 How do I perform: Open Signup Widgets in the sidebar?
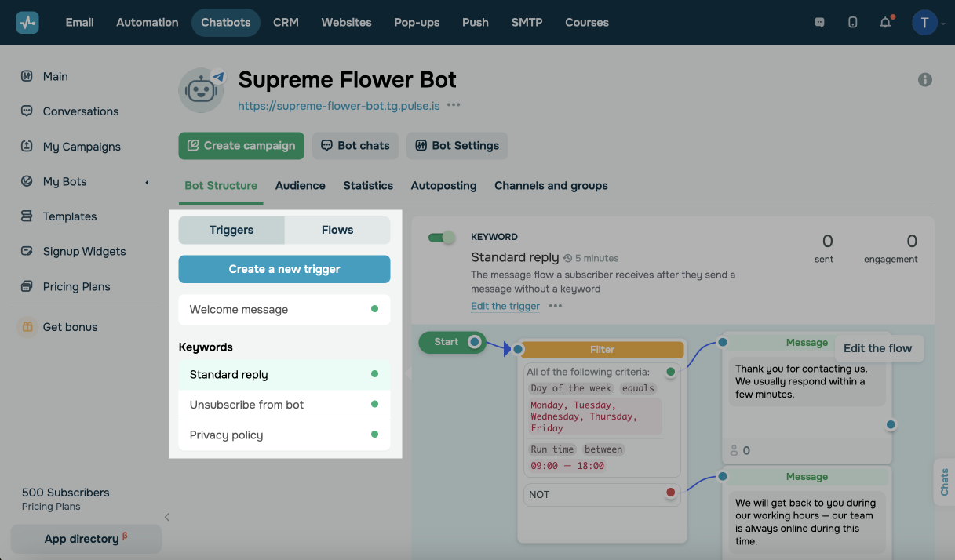click(x=84, y=252)
